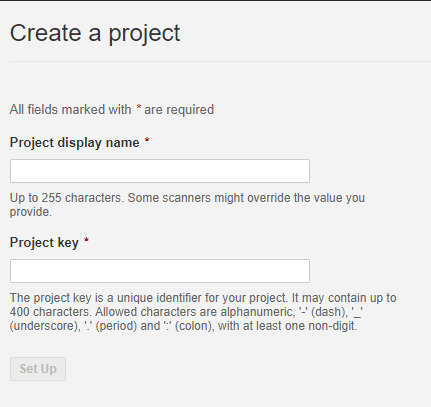
Task: Click the 'All fields marked with' text
Action: pos(70,110)
